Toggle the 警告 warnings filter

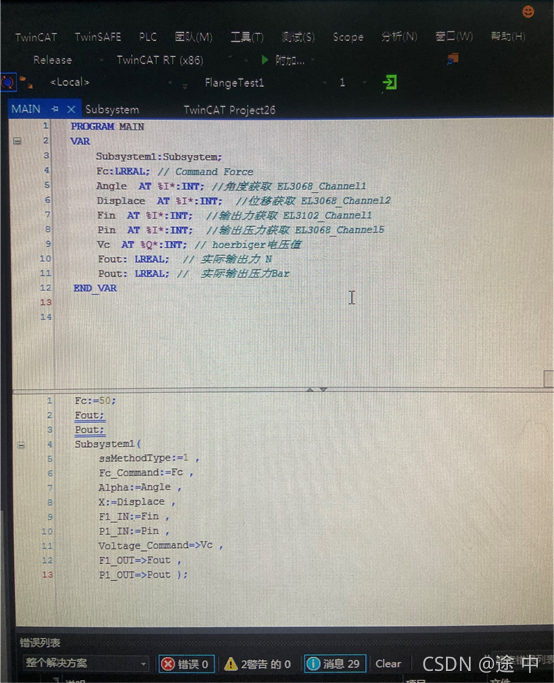[x=257, y=664]
